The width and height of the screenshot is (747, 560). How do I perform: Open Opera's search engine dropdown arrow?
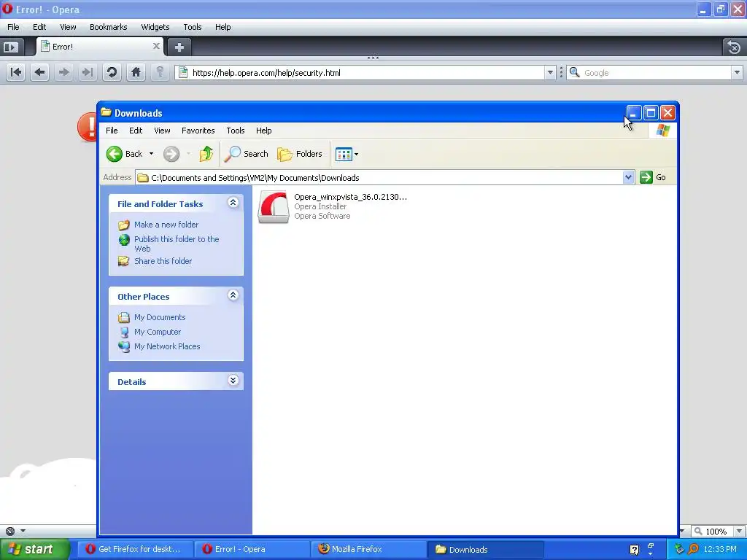[x=737, y=72]
